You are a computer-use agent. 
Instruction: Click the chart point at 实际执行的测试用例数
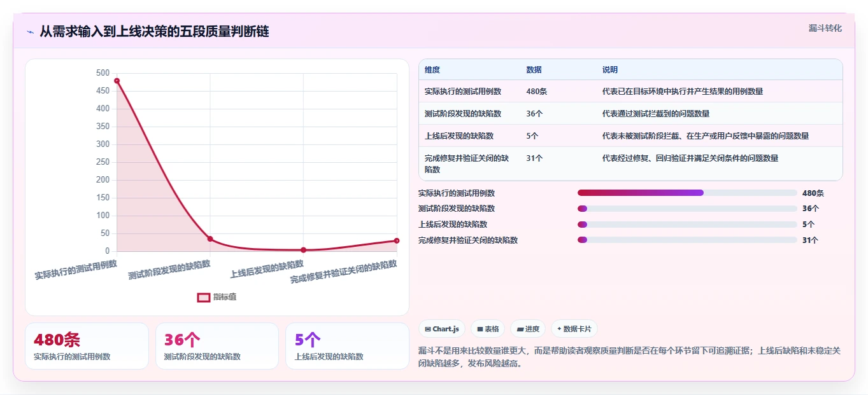(x=117, y=81)
